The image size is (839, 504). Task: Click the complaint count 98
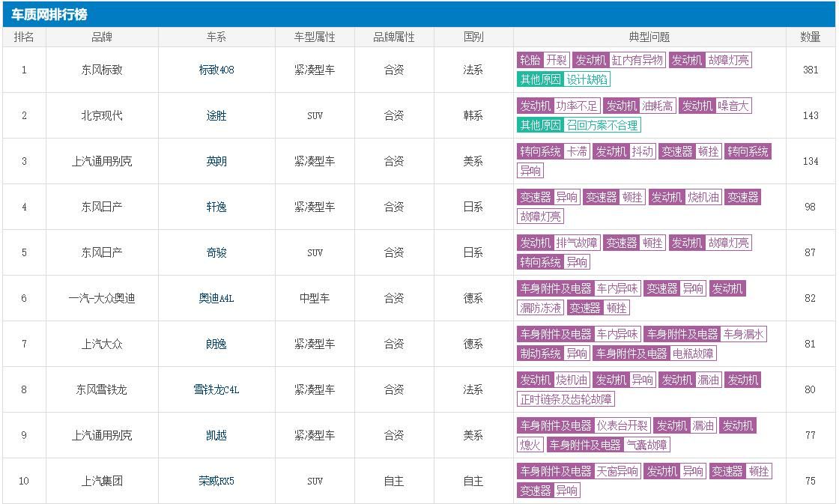810,207
